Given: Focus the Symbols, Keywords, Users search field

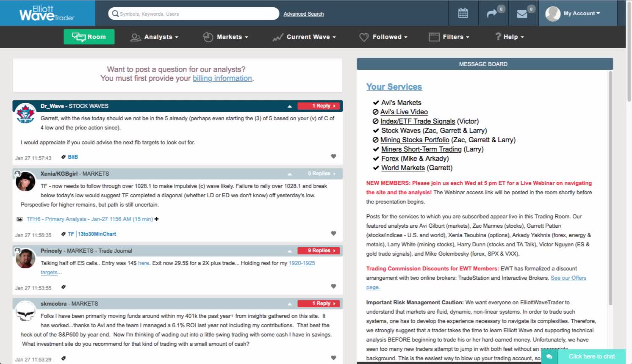Looking at the screenshot, I should click(194, 14).
